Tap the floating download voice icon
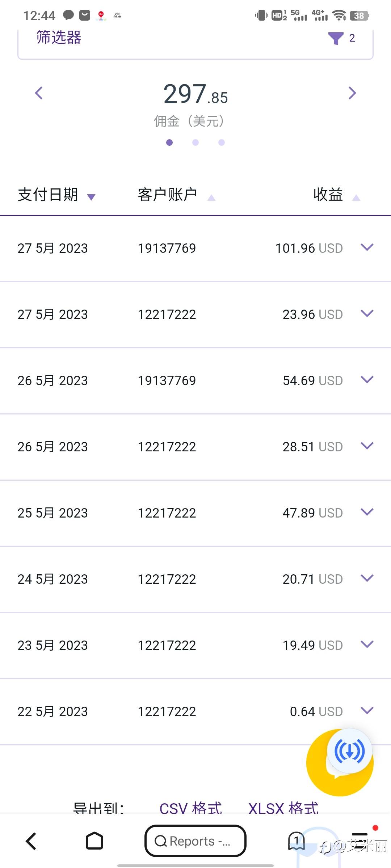The height and width of the screenshot is (868, 391). coord(349,751)
